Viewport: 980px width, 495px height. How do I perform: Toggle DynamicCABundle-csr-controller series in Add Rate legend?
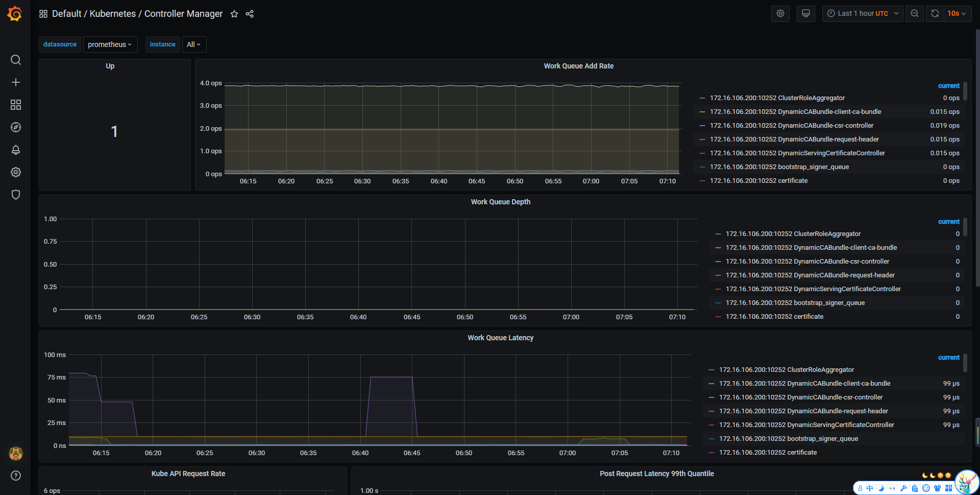[x=792, y=126]
